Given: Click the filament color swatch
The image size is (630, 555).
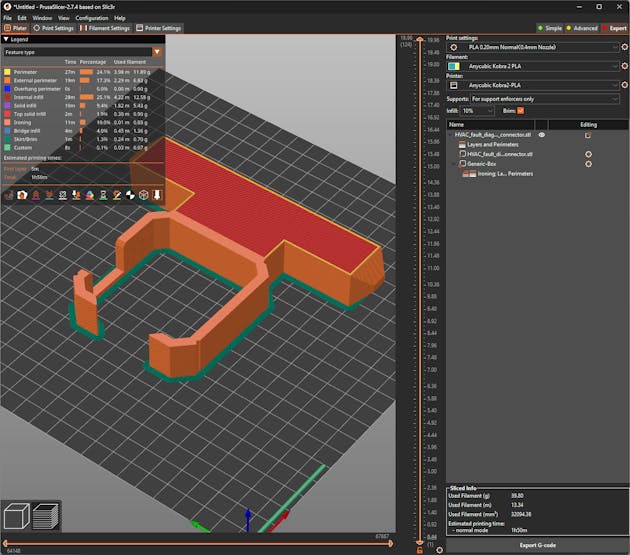Looking at the screenshot, I should [453, 66].
